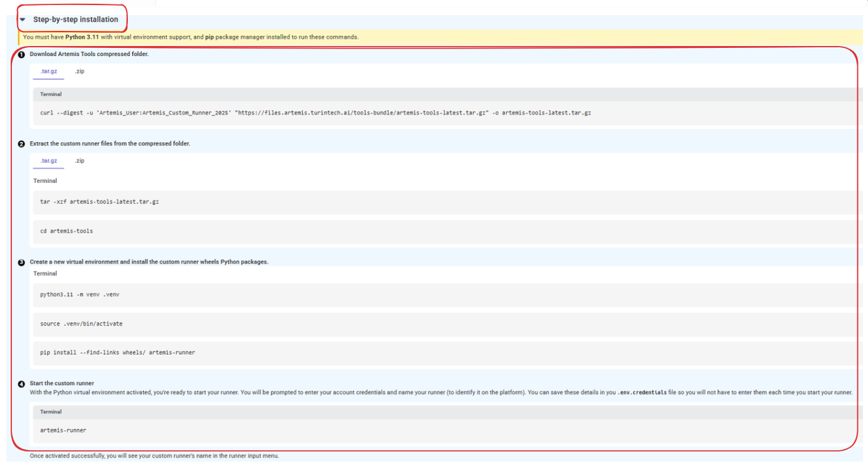Click the artemis-runner command block
868x471 pixels.
[x=63, y=430]
